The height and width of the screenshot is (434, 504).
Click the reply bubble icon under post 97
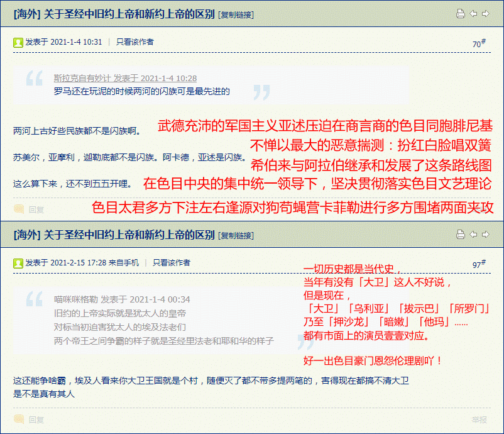coord(19,419)
